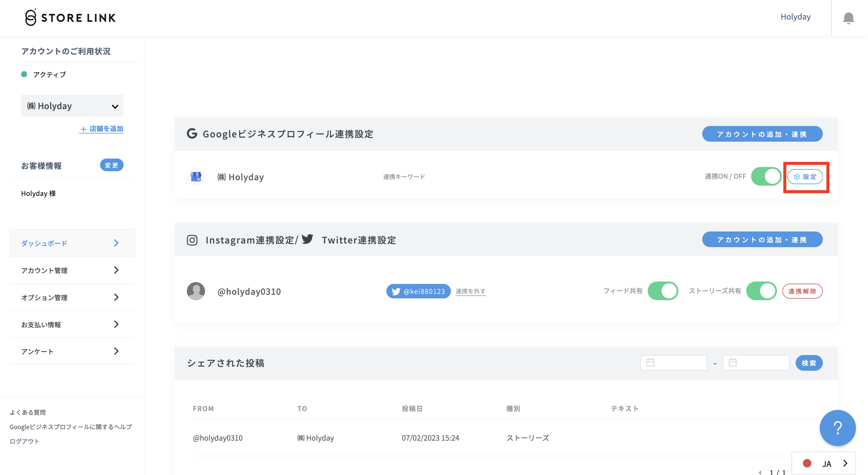Expand the JA language selector arrow

[845, 463]
